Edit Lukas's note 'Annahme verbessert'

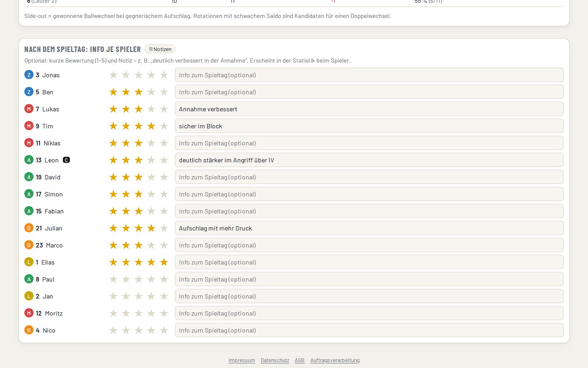coord(369,109)
